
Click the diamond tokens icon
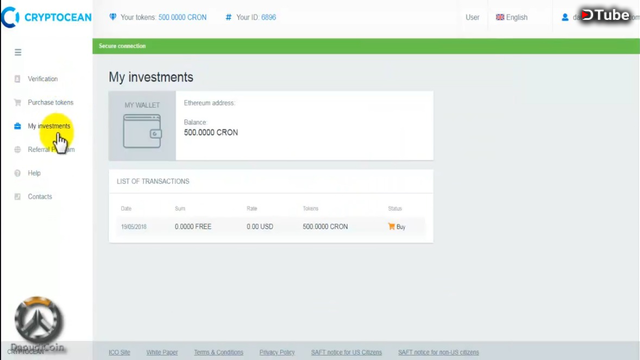[x=113, y=17]
